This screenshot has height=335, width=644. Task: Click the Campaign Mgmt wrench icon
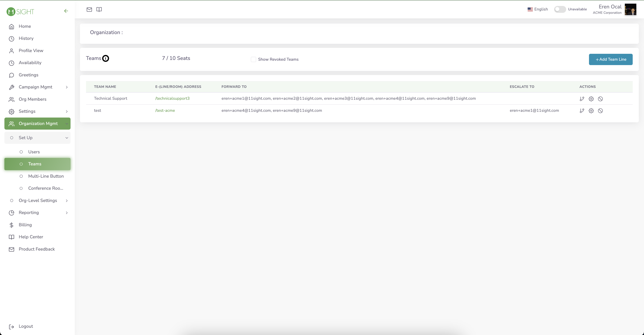coord(11,87)
